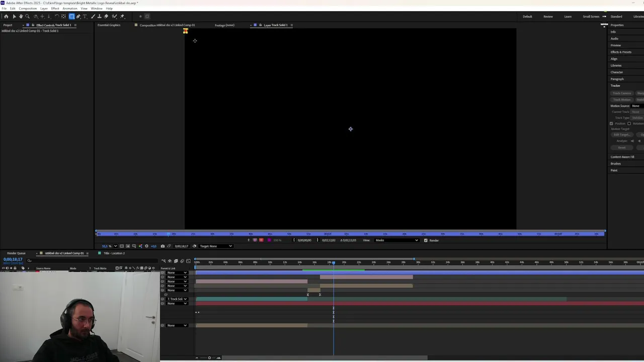Select the Roto Brush tool
This screenshot has height=362, width=644.
pyautogui.click(x=114, y=16)
